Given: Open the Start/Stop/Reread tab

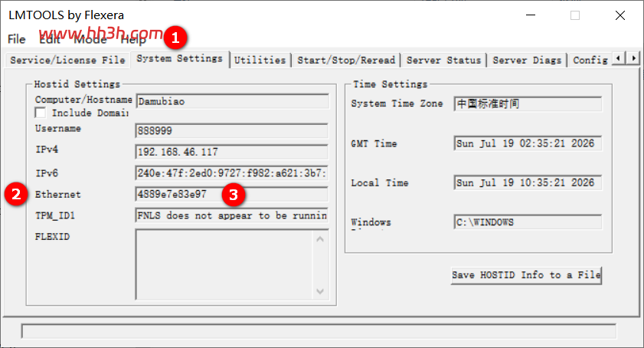Looking at the screenshot, I should pyautogui.click(x=346, y=60).
